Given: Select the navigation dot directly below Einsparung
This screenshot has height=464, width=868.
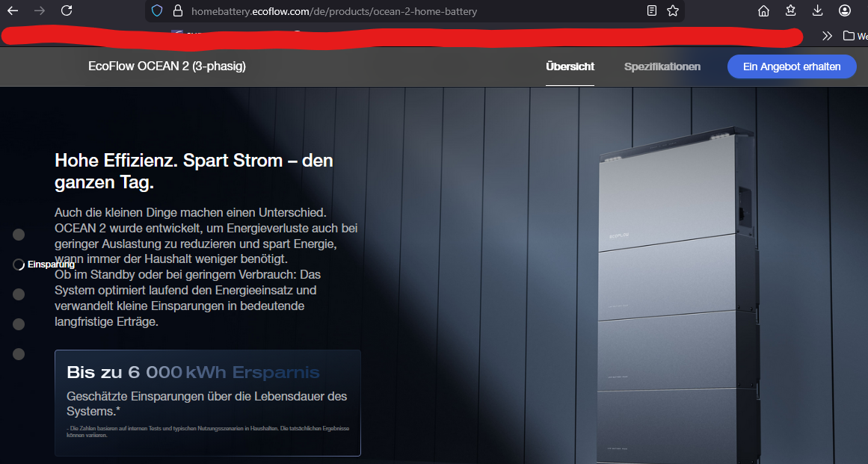Looking at the screenshot, I should click(19, 294).
